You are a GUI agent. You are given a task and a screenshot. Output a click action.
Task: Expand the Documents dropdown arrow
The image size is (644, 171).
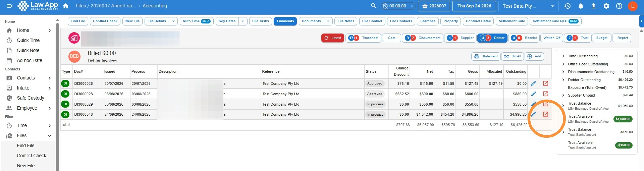(x=328, y=21)
